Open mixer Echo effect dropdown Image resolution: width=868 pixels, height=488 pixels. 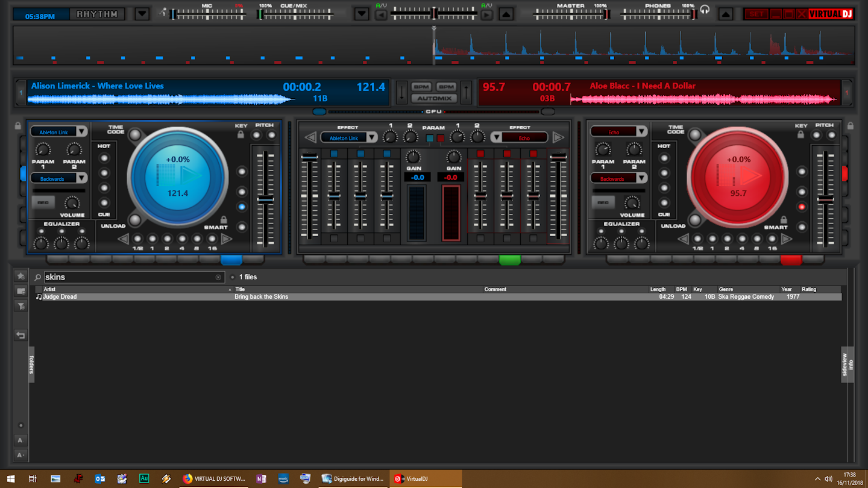coord(496,138)
